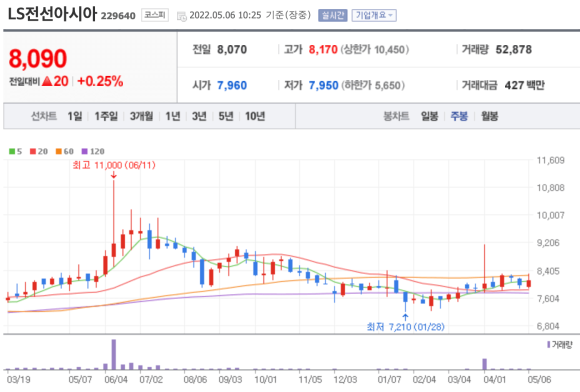Click the volume bar near 04/01
The width and height of the screenshot is (580, 392).
pos(485,364)
